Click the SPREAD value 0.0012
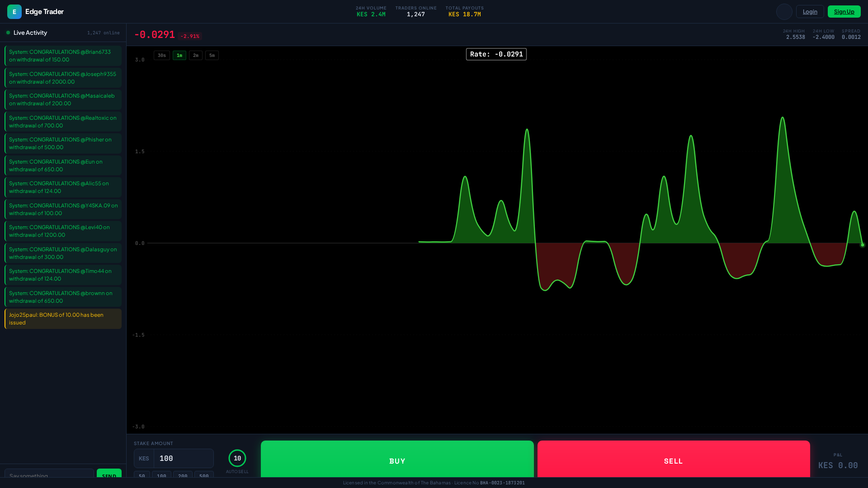Screen dimensions: 868x488 pyautogui.click(x=851, y=37)
